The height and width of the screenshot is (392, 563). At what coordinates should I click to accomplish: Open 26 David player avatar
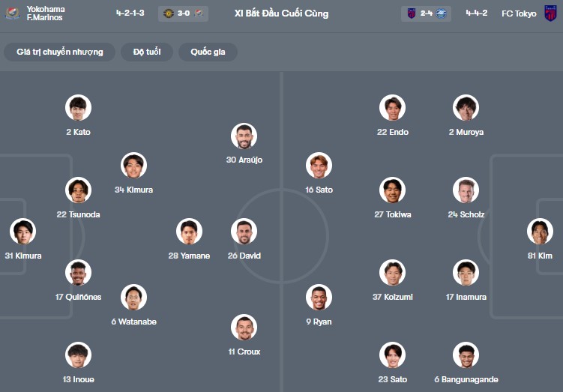click(x=244, y=232)
